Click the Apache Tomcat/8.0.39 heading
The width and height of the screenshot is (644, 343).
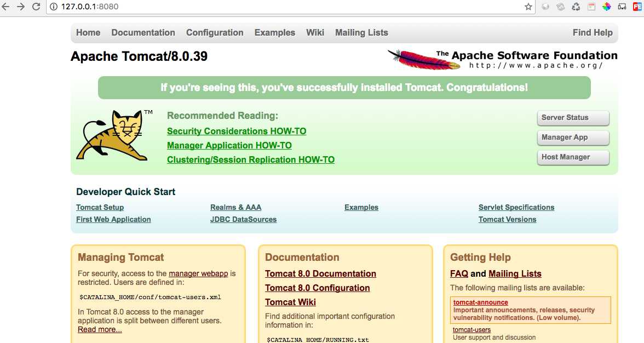(139, 56)
